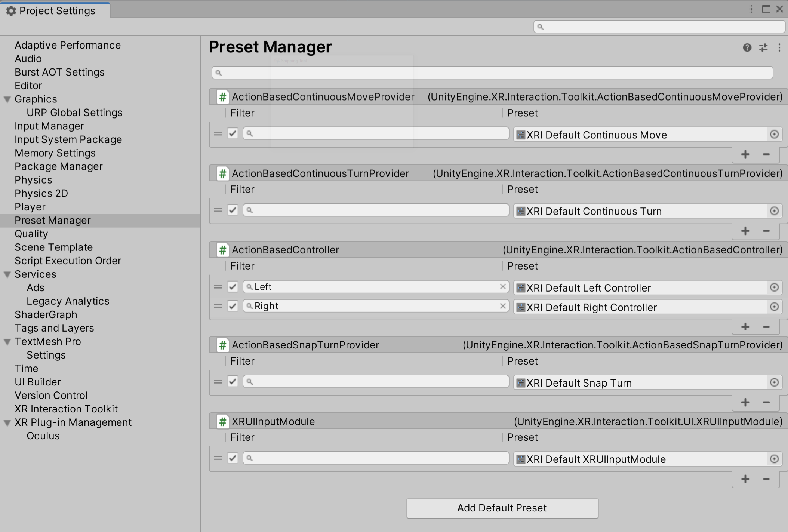Viewport: 788px width, 532px height.
Task: Open object picker for XRI Default Snap Turn
Action: (x=775, y=382)
